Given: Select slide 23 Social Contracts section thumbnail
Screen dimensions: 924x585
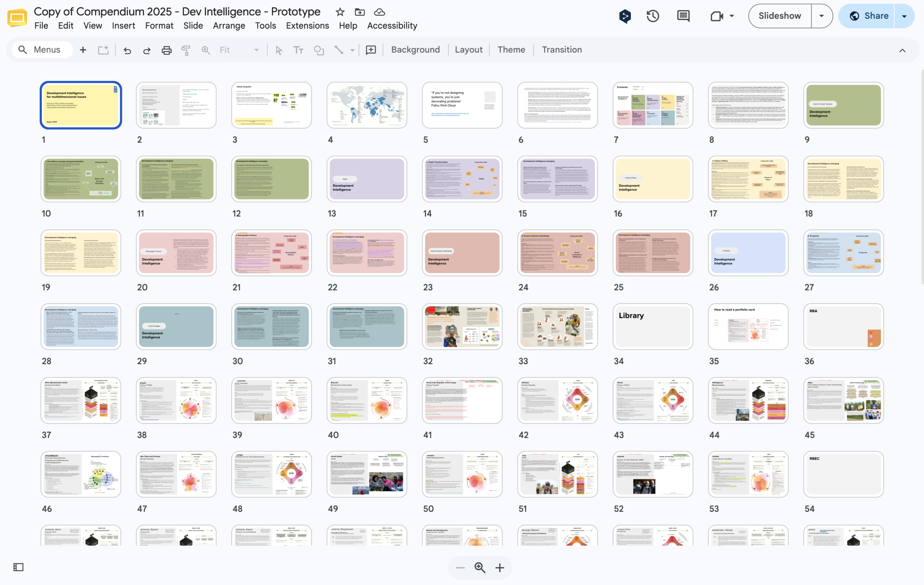Looking at the screenshot, I should 462,253.
